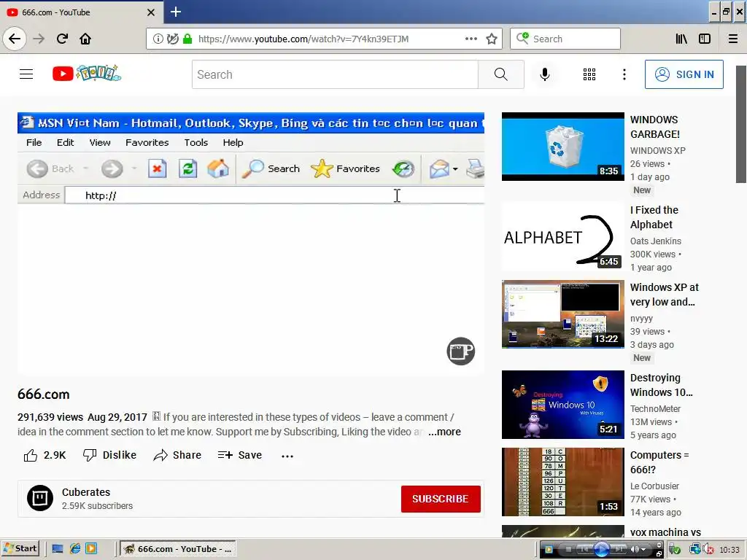Click the taskbar clock showing 10:33
The height and width of the screenshot is (560, 747).
[729, 550]
